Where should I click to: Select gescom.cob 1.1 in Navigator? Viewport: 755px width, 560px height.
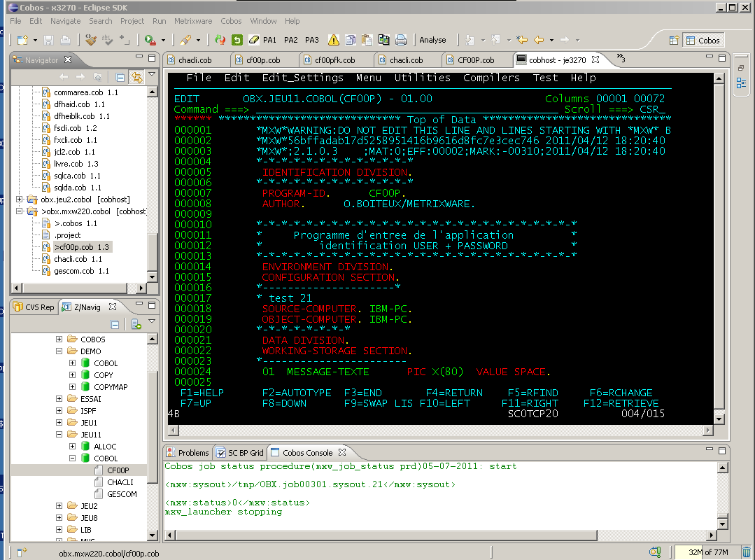[76, 271]
